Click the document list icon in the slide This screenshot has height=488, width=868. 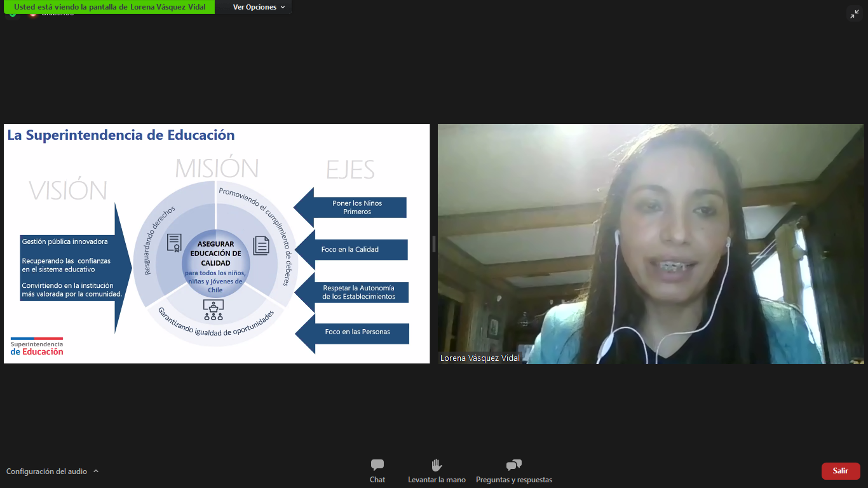click(261, 245)
